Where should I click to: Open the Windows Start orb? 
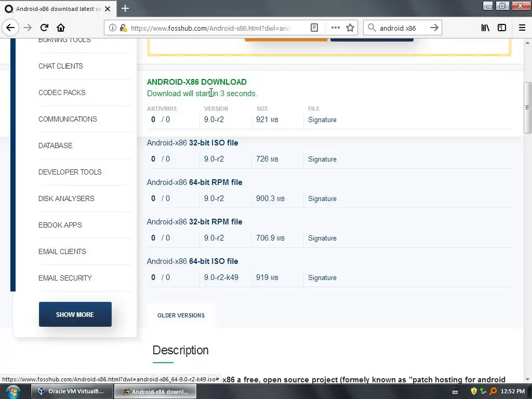13,392
